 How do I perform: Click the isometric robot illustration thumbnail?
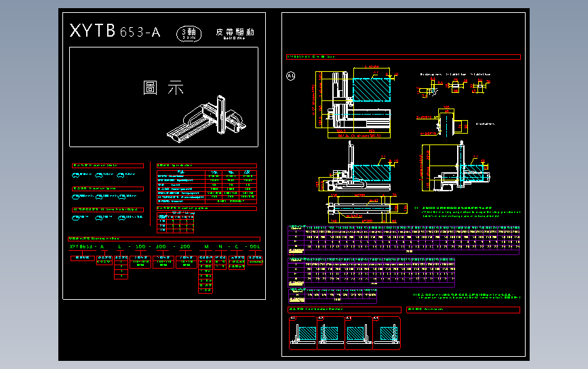pyautogui.click(x=207, y=119)
